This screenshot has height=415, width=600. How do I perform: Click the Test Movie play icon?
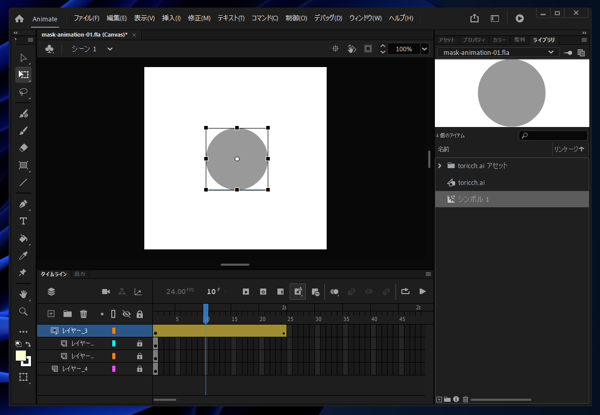pyautogui.click(x=519, y=18)
